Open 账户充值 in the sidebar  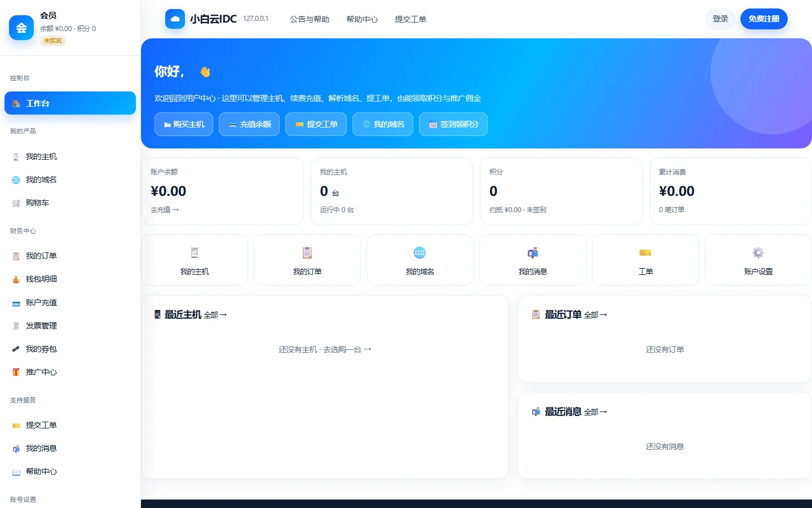click(70, 303)
